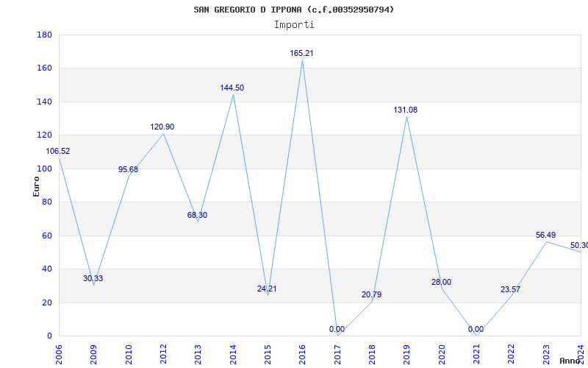Image resolution: width=588 pixels, height=368 pixels.
Task: Click the 2016 year tick label
Action: point(303,354)
